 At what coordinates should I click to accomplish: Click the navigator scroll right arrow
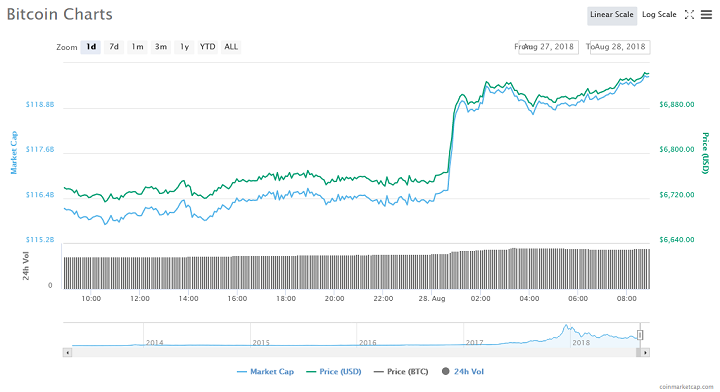[645, 353]
